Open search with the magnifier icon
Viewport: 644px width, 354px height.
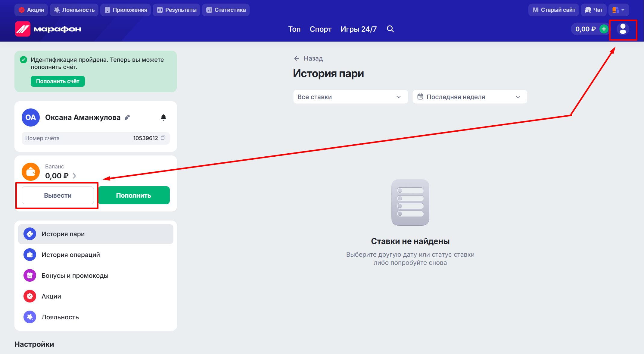[390, 29]
